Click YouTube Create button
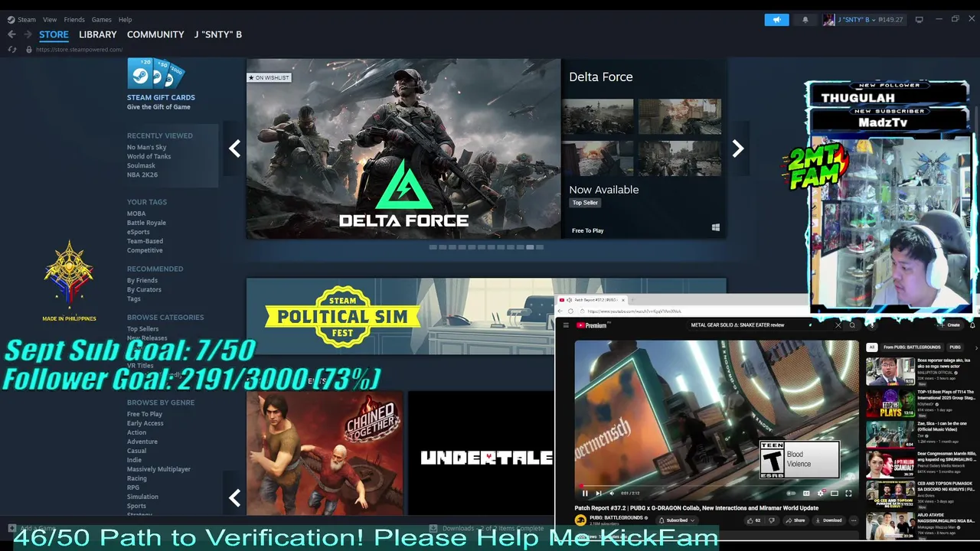Image resolution: width=980 pixels, height=551 pixels. [950, 325]
